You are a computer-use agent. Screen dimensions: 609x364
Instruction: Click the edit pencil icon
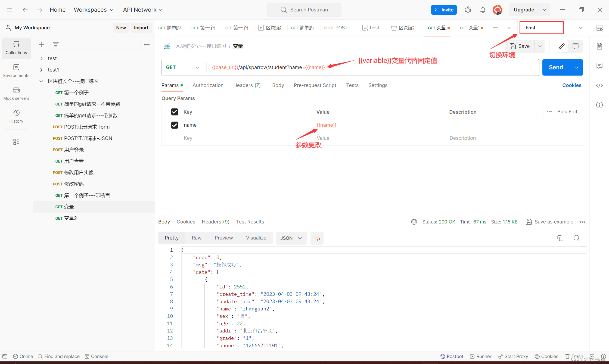[562, 46]
